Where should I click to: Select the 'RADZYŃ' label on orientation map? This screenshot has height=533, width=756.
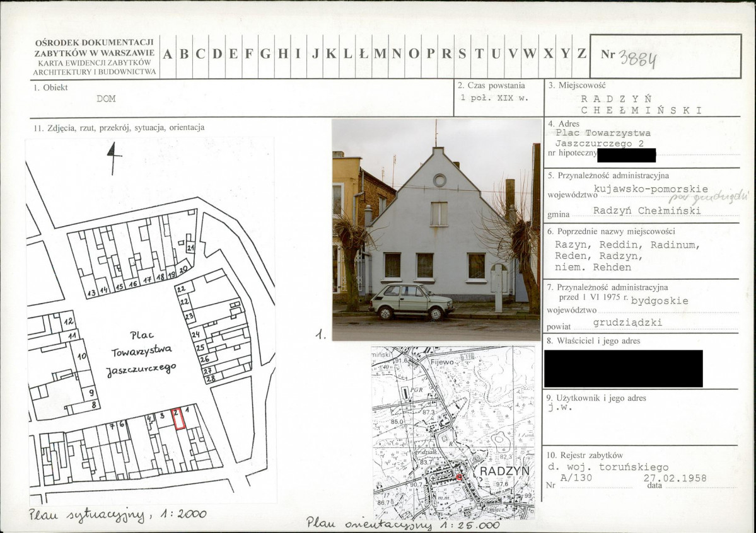[505, 471]
